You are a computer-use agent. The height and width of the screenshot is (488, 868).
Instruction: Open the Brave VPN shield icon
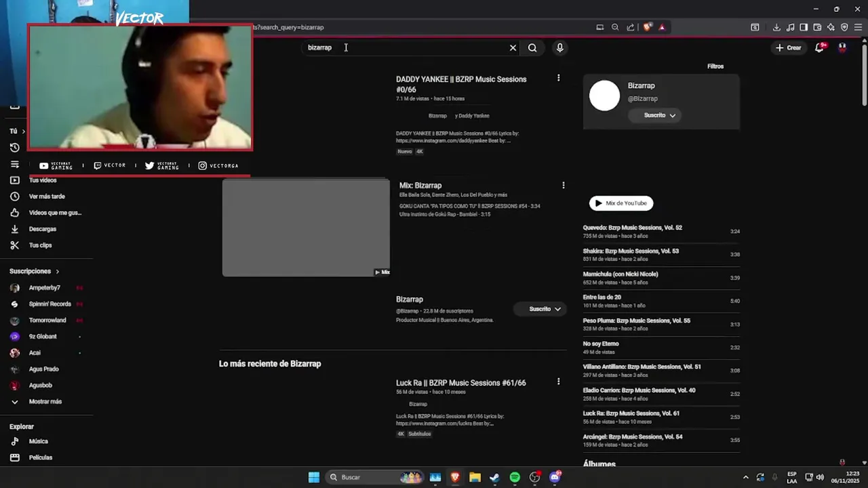tap(844, 27)
